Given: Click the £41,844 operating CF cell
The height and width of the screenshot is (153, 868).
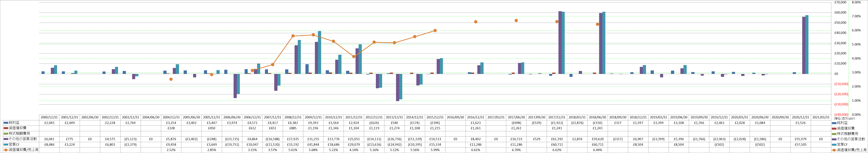Looking at the screenshot, I should coord(313,145).
